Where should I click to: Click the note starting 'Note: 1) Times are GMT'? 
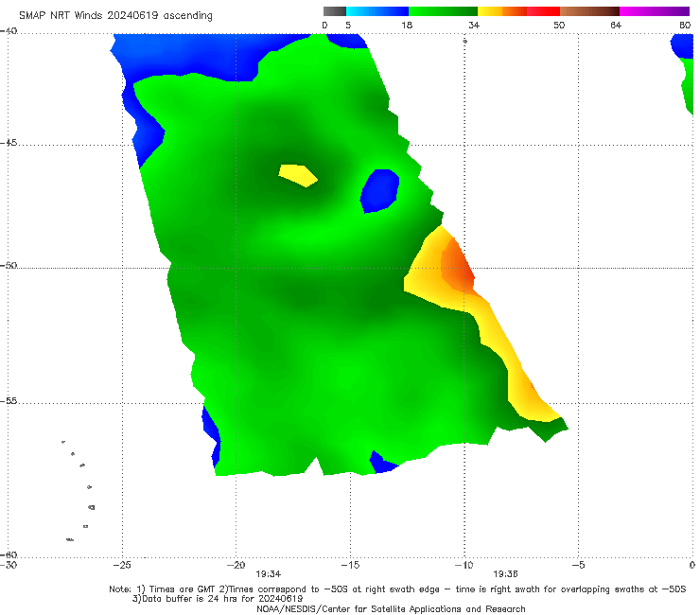point(397,589)
